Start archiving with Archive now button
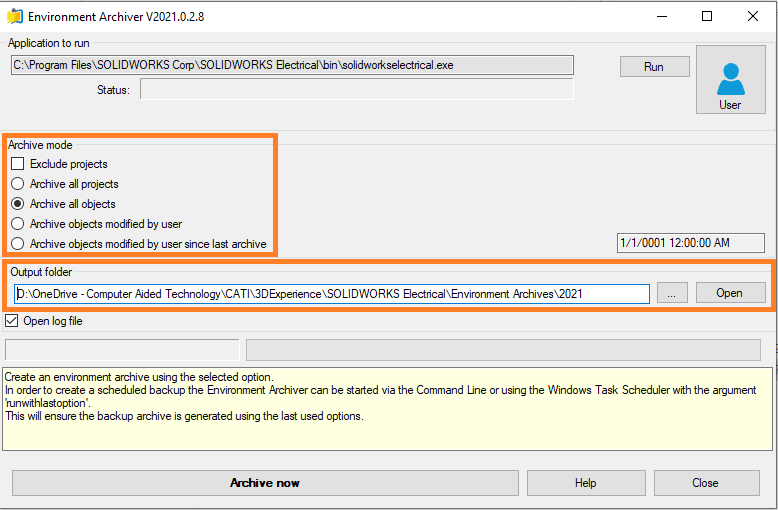778x510 pixels. (x=265, y=483)
